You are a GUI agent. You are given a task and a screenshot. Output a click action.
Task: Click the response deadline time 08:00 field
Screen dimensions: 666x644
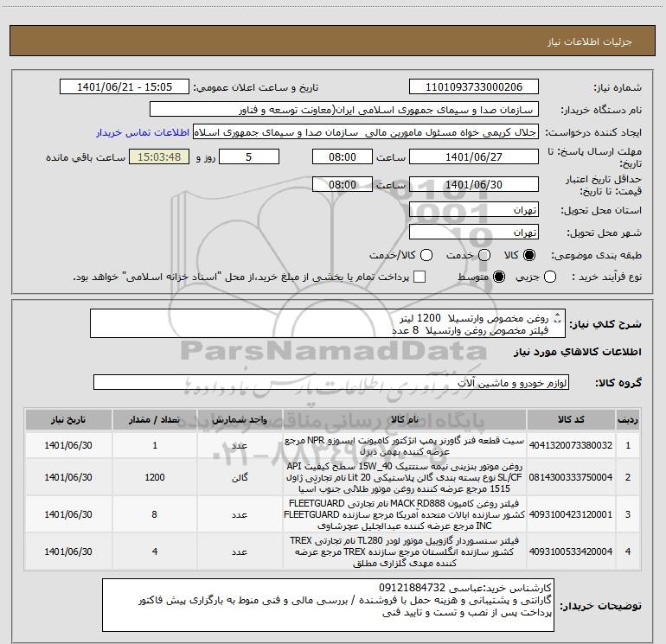(343, 157)
